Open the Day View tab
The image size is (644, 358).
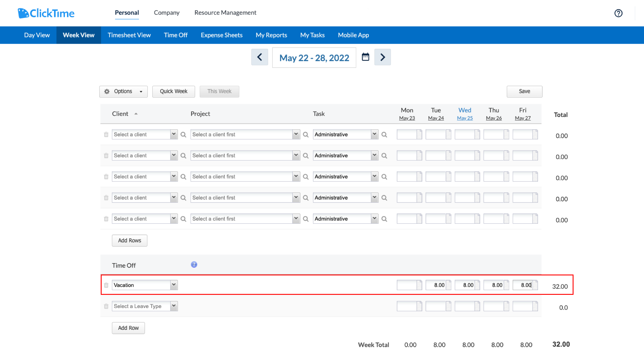[37, 35]
